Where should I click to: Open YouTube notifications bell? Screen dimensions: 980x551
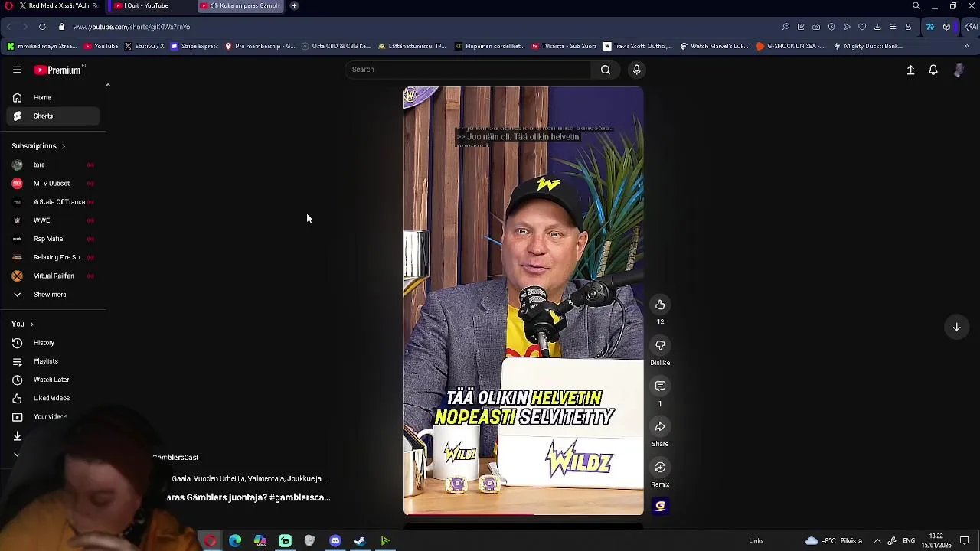933,70
